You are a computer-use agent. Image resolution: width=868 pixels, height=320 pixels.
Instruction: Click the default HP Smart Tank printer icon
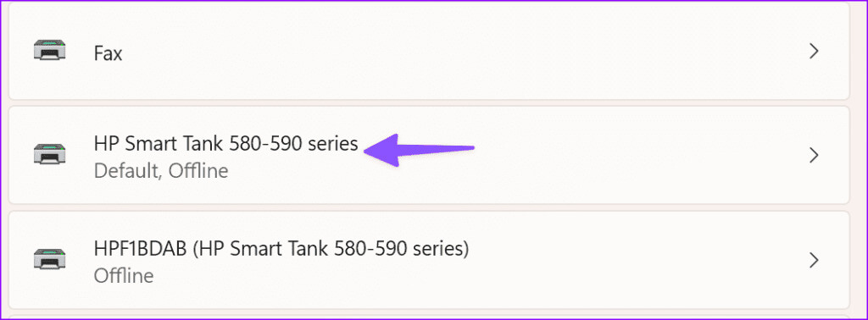point(50,155)
